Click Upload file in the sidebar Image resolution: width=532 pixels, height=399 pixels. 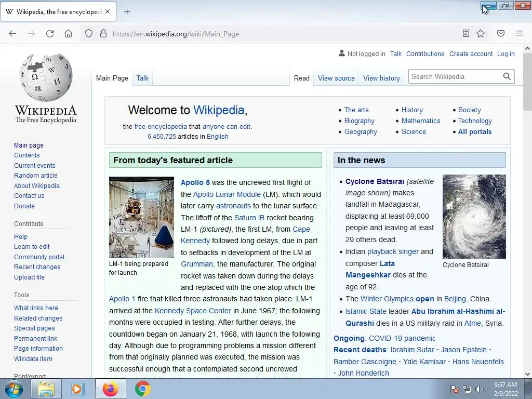click(x=29, y=277)
